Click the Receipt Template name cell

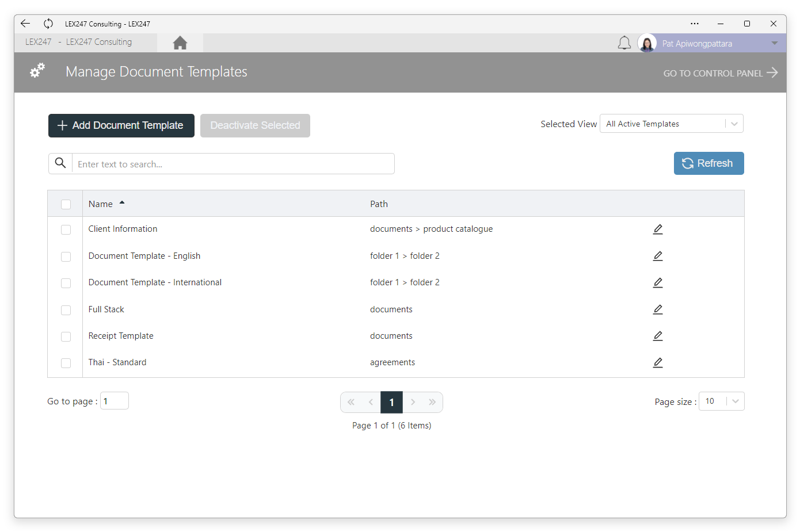tap(121, 336)
